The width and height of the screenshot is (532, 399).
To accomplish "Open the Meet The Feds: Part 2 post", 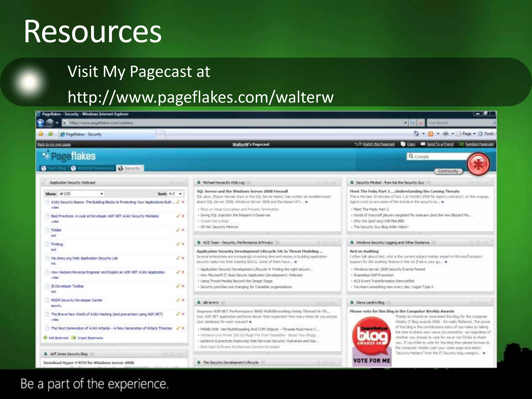I will point(371,209).
